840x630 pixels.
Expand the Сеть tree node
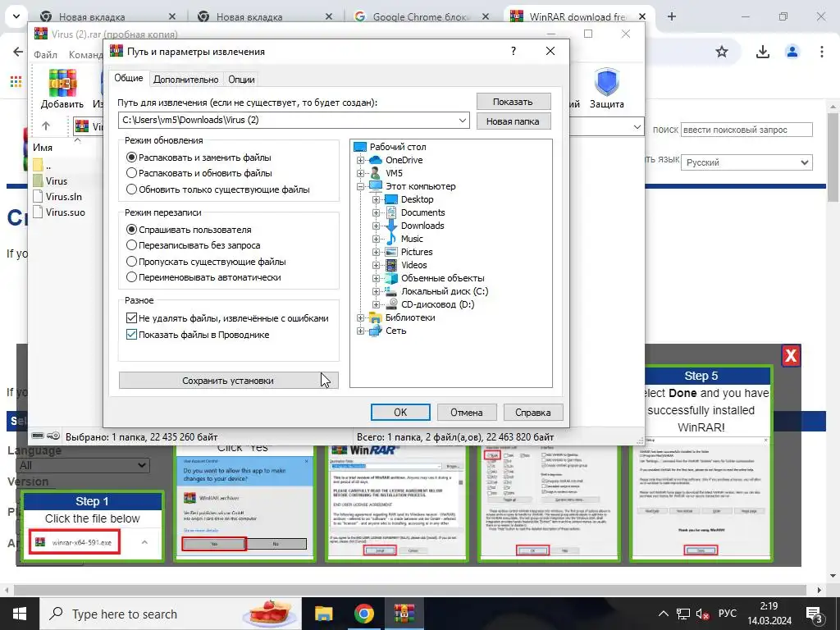[361, 331]
